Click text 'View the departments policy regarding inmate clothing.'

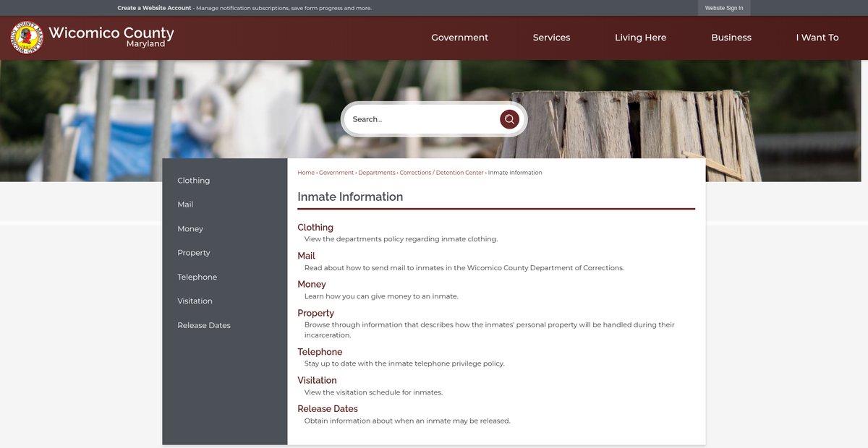[x=401, y=239]
